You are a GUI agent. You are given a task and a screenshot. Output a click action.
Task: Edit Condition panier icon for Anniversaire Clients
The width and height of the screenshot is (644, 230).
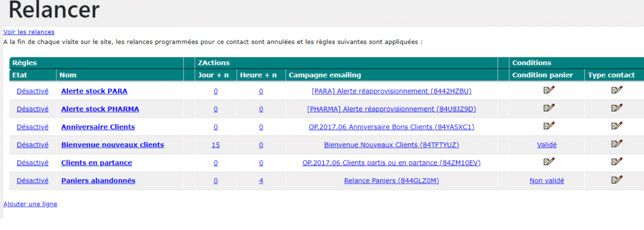[549, 126]
